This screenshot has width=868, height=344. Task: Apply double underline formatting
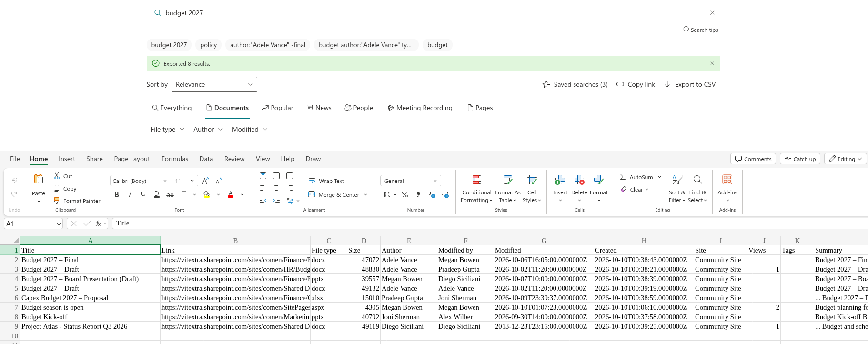(157, 194)
